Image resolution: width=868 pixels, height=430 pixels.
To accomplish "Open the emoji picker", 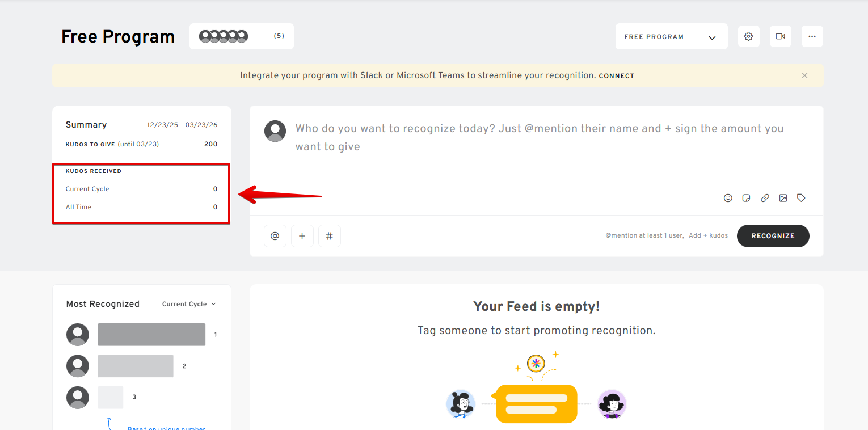I will pyautogui.click(x=728, y=198).
